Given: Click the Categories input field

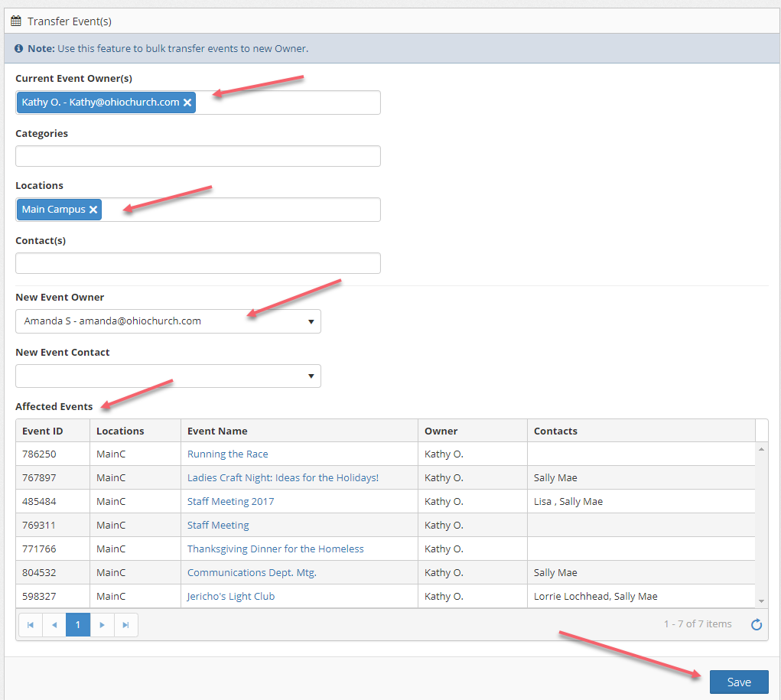Looking at the screenshot, I should click(197, 156).
